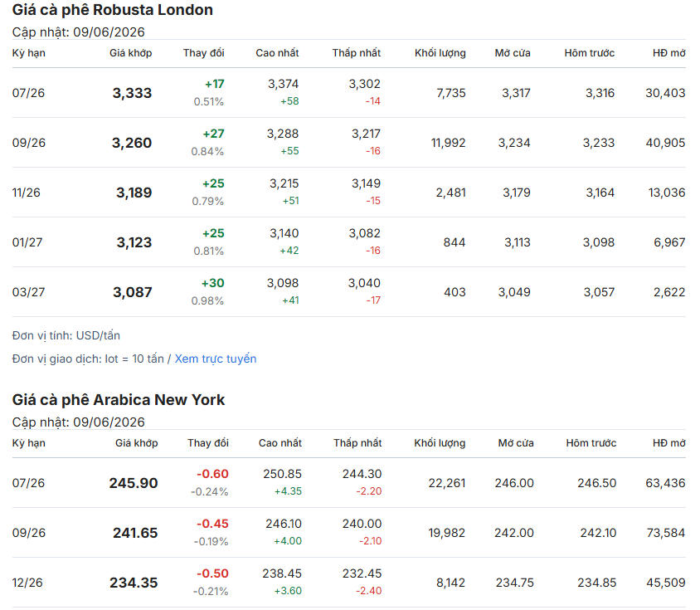The width and height of the screenshot is (700, 610).
Task: Click Arabica volume 19,982
Action: pos(446,533)
